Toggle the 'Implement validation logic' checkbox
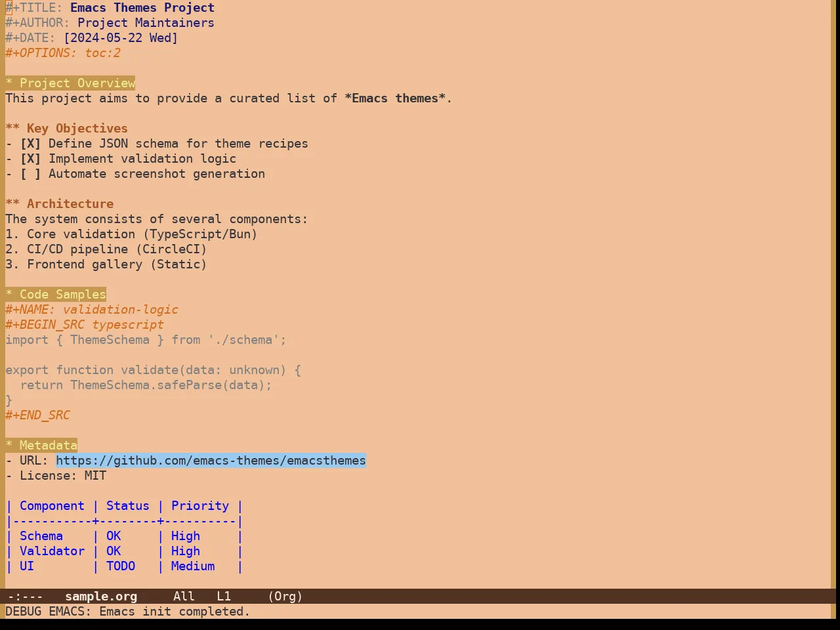The image size is (840, 630). pos(30,159)
